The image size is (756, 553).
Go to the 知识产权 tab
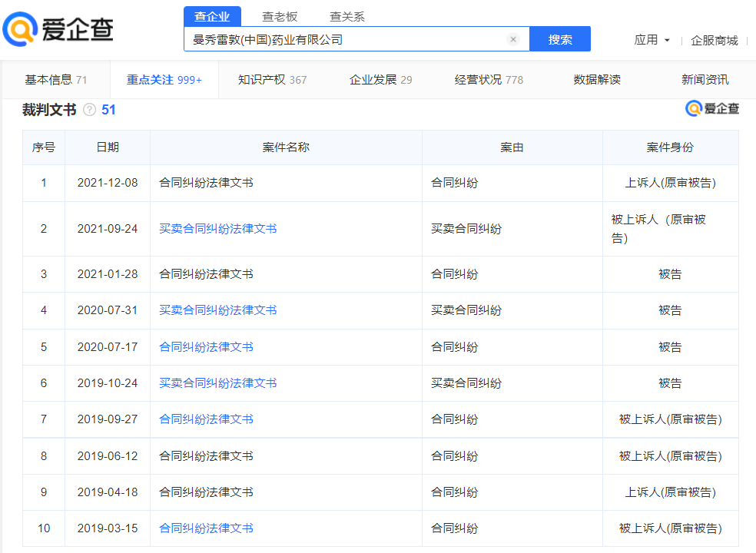272,80
